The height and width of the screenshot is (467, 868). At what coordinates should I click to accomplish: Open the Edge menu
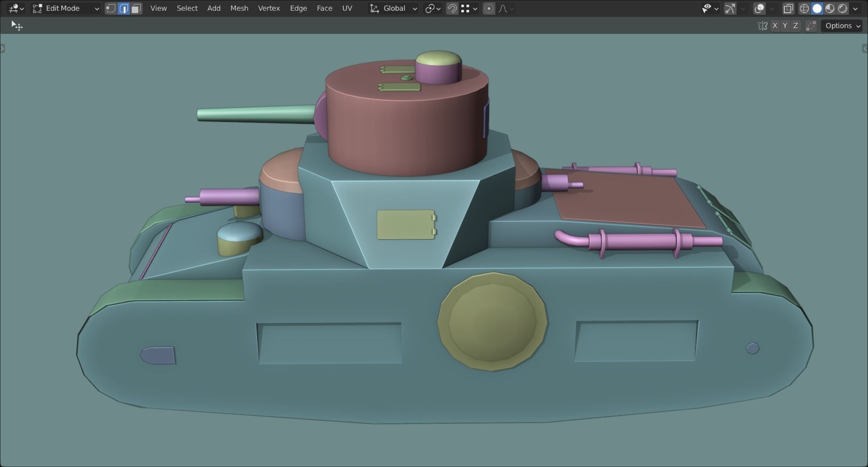click(299, 8)
